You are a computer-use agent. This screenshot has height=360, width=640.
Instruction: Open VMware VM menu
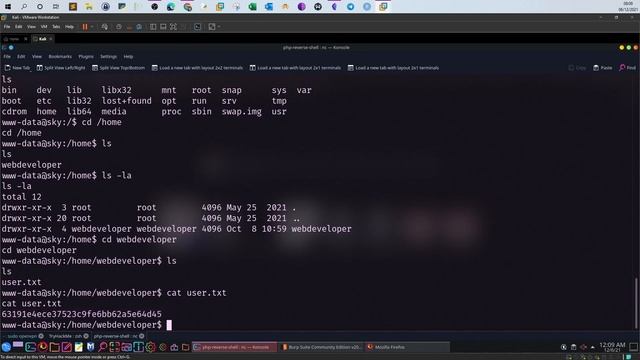click(44, 27)
